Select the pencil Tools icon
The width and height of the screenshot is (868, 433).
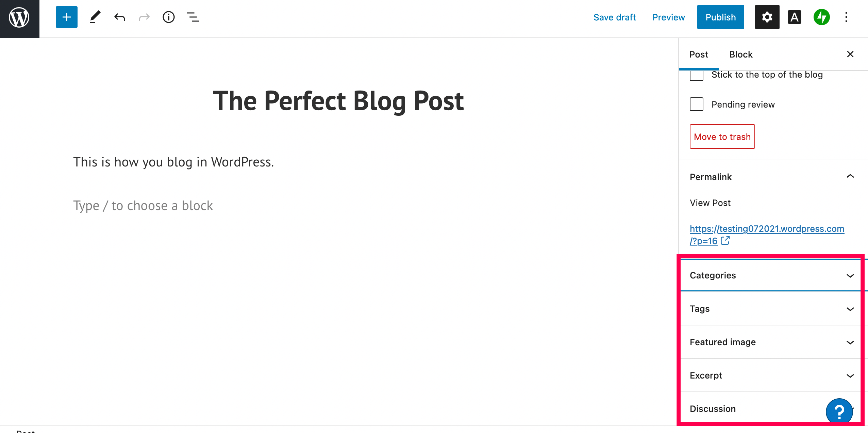click(95, 17)
